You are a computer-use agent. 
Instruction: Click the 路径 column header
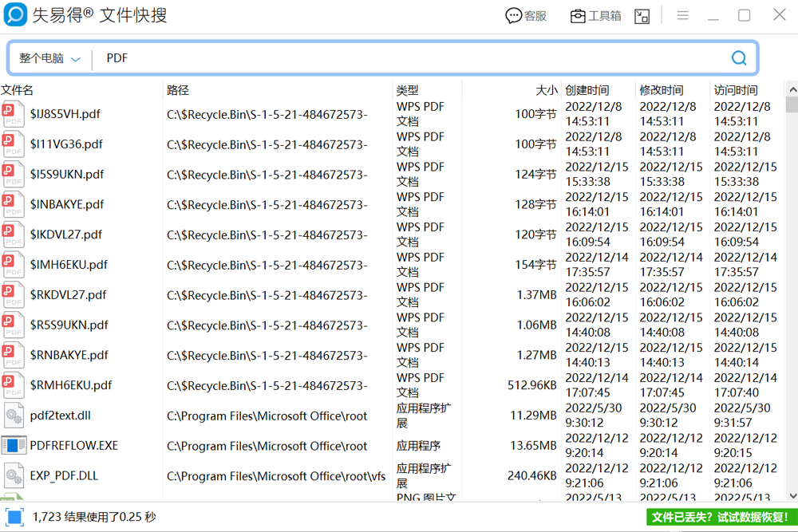(x=178, y=90)
